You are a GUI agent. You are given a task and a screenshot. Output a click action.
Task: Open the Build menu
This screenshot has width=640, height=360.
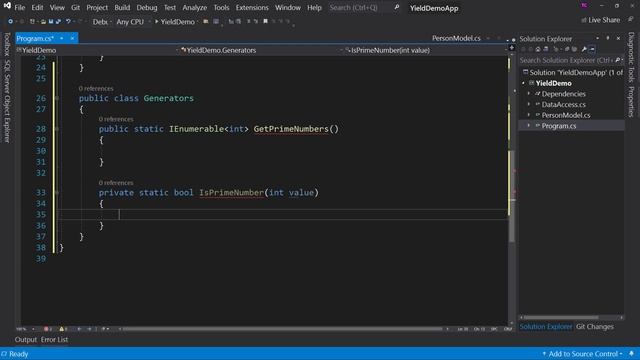[122, 8]
